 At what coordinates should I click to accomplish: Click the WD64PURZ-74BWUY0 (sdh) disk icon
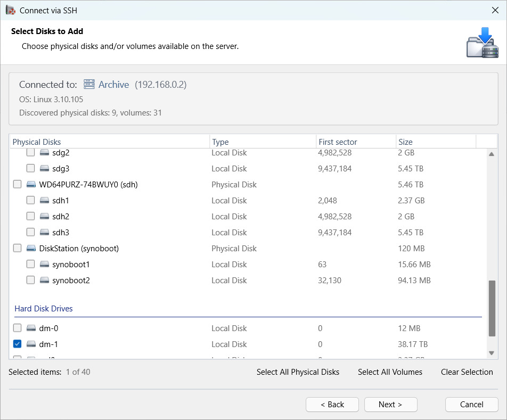point(31,185)
